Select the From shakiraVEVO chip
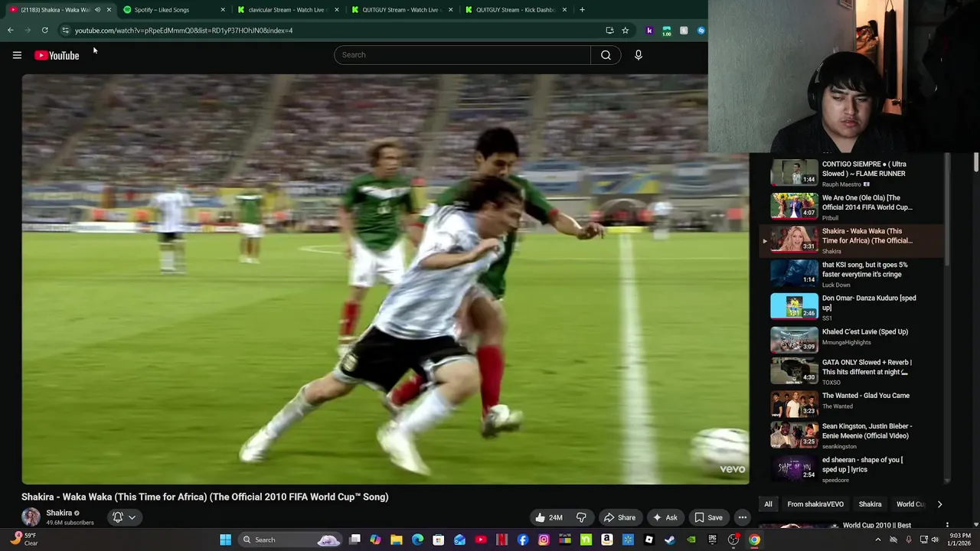Viewport: 980px width, 551px height. (x=815, y=504)
